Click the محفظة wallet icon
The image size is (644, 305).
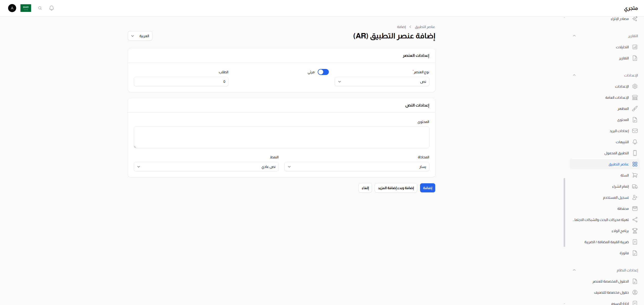point(635,208)
